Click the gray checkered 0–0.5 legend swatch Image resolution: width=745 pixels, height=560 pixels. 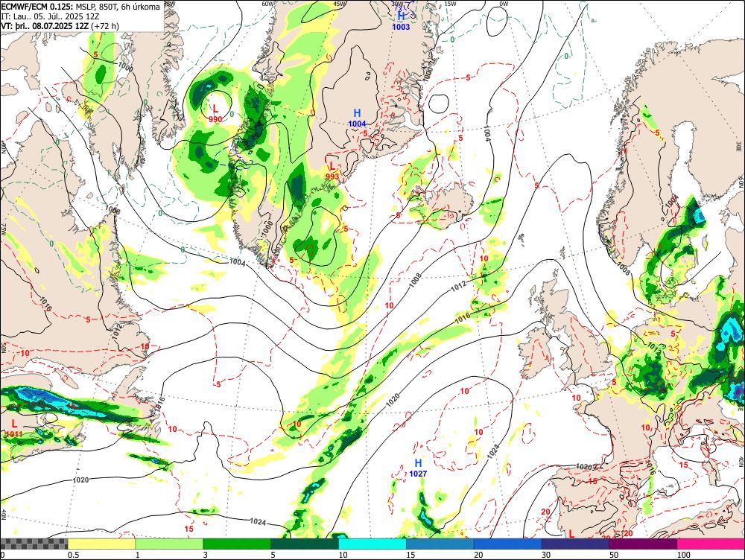34,544
